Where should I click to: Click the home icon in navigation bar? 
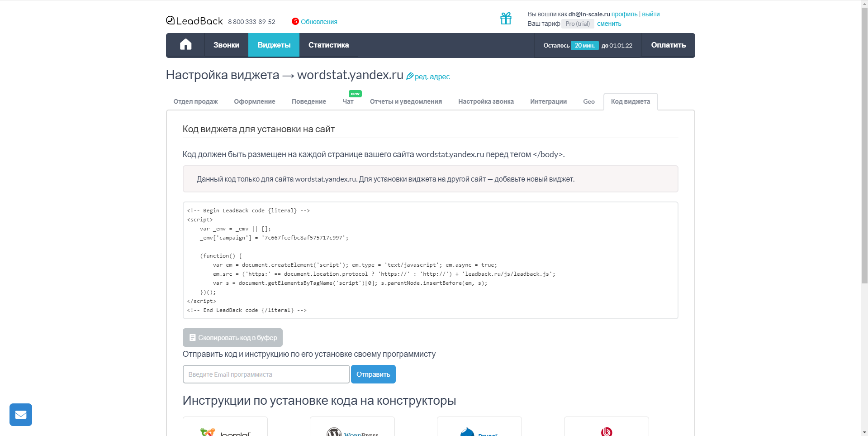click(x=185, y=44)
